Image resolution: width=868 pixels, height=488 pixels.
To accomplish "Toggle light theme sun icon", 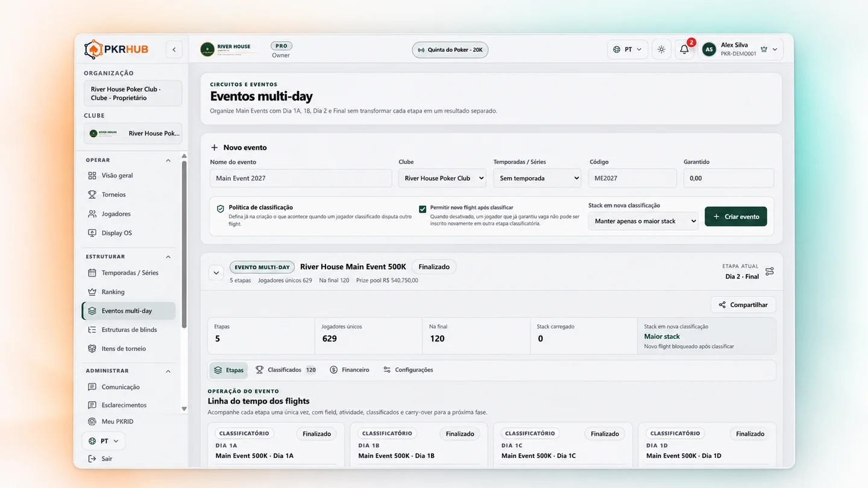I will point(661,49).
